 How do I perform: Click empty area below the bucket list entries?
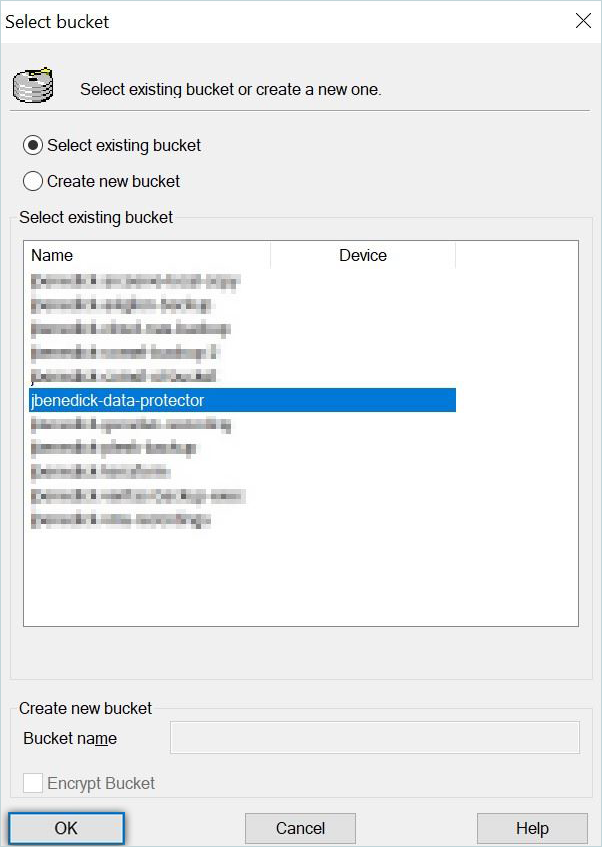pos(300,580)
